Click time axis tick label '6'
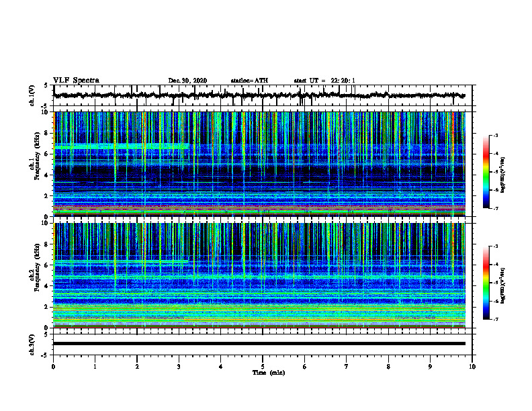Image resolution: width=532 pixels, height=411 pixels. [305, 367]
